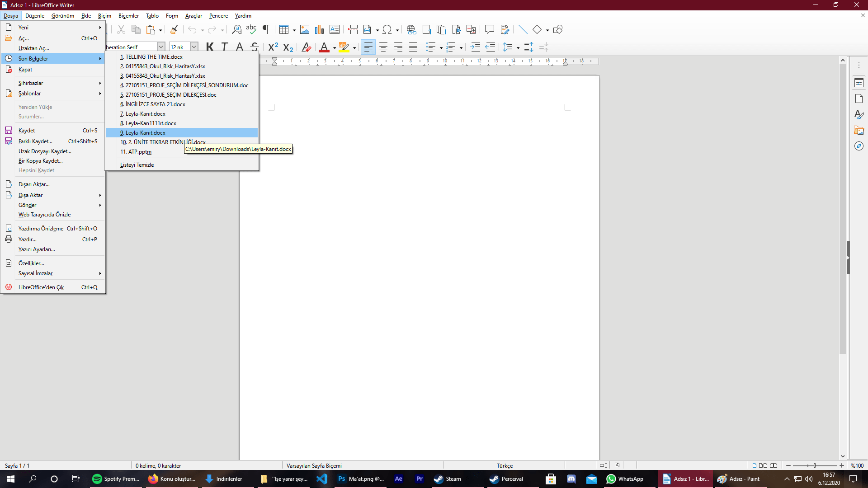868x488 pixels.
Task: Adjust the zoom slider in status bar
Action: pos(815,465)
